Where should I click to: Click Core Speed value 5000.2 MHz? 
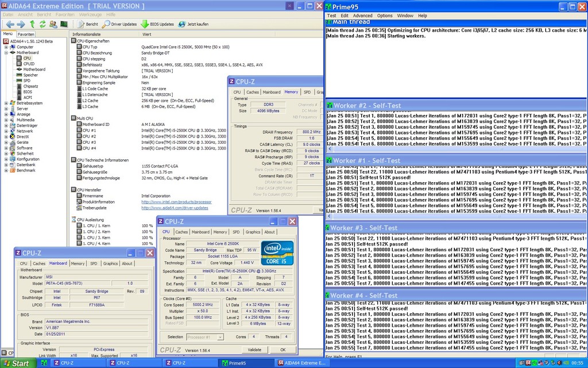(203, 305)
